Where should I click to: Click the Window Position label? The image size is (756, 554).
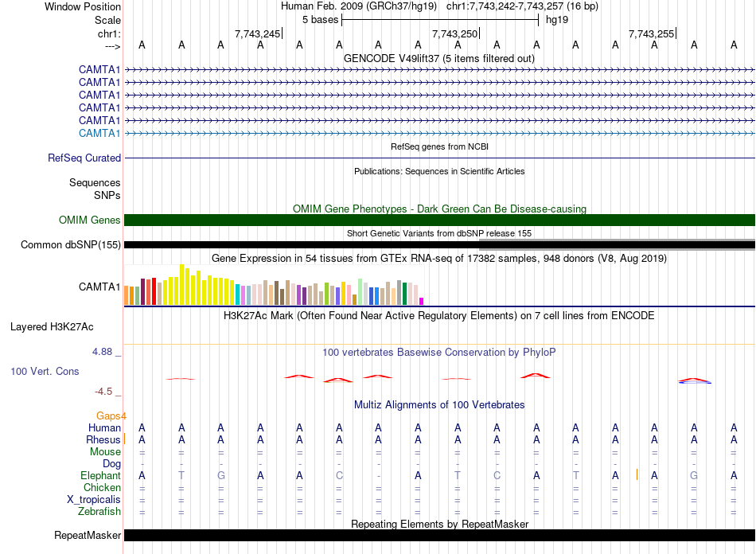83,6
